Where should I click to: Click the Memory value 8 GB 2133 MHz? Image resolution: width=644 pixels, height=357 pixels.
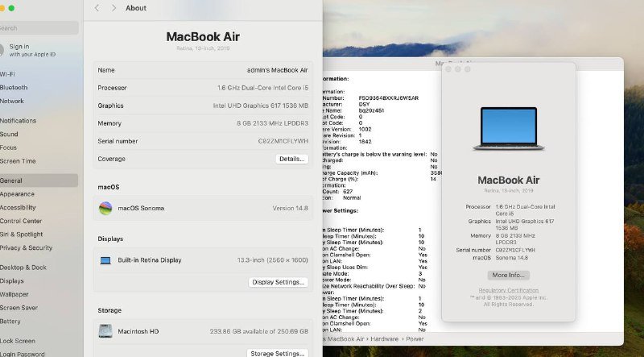point(272,123)
